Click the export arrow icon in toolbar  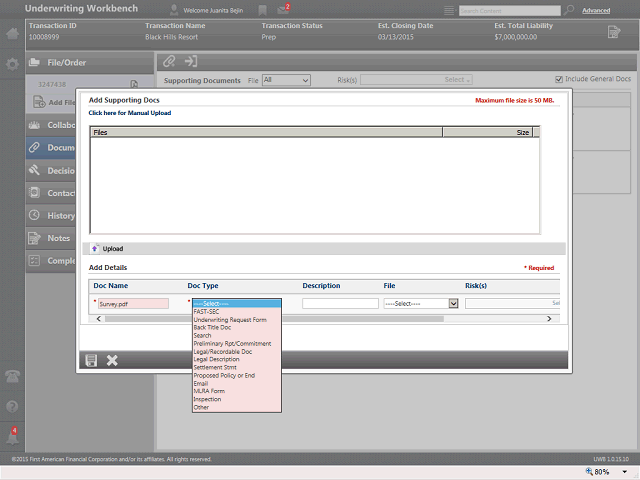(191, 61)
